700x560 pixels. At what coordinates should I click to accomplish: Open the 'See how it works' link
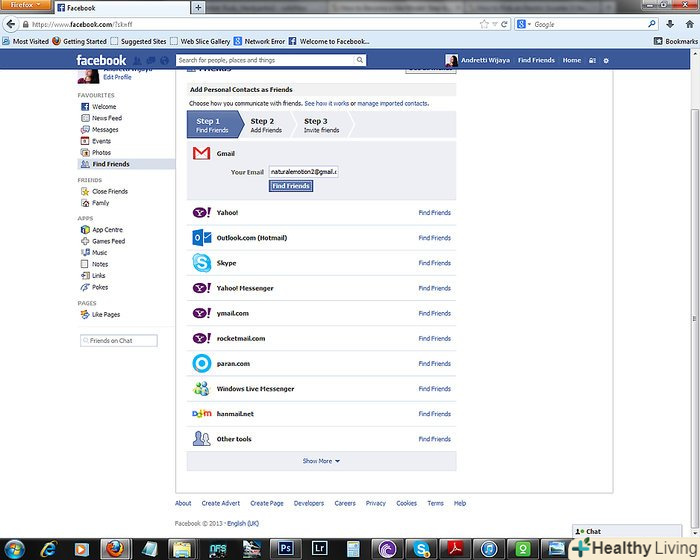click(x=326, y=103)
